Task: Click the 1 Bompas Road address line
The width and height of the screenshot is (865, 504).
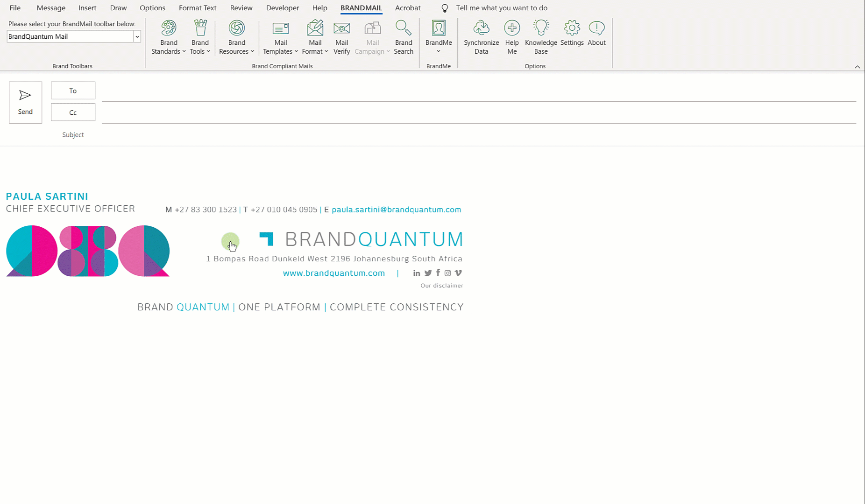Action: [334, 259]
